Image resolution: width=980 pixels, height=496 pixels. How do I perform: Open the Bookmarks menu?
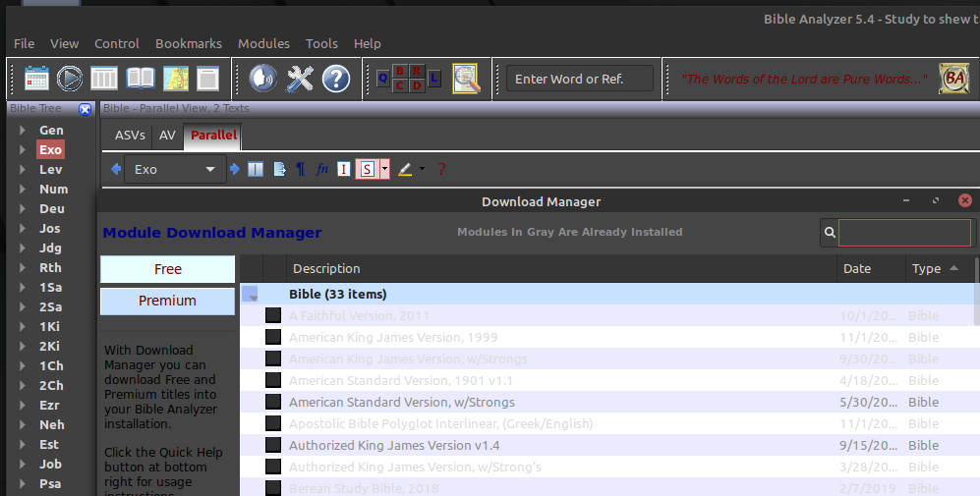point(189,44)
